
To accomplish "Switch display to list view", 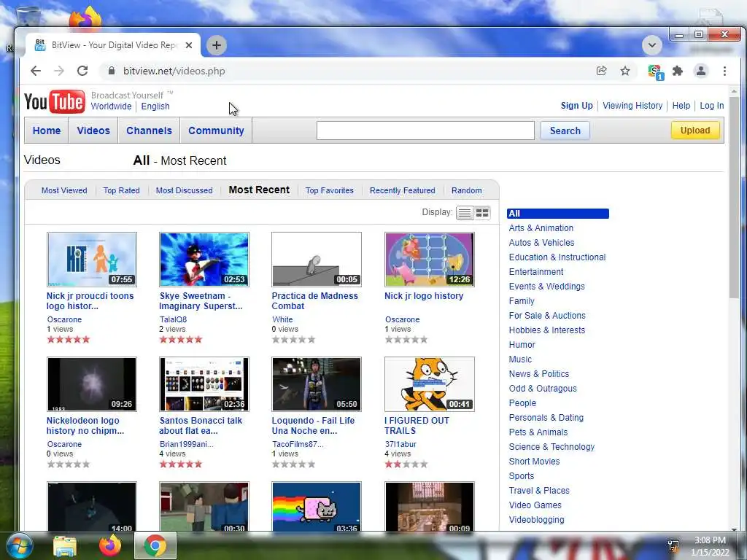I will (465, 213).
